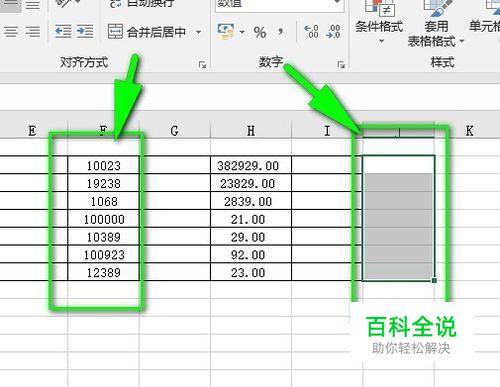This screenshot has width=500, height=387.
Task: Open Number (数字) group dialog launcher
Action: tap(341, 65)
